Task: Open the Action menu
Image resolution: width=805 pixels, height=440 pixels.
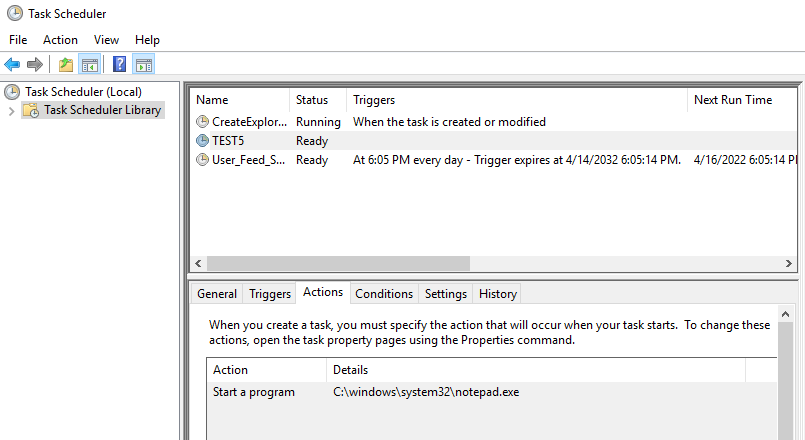Action: 60,40
